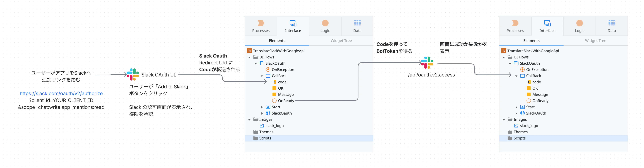Click Processes arrow icon in right panel
644x168 pixels.
(x=515, y=23)
